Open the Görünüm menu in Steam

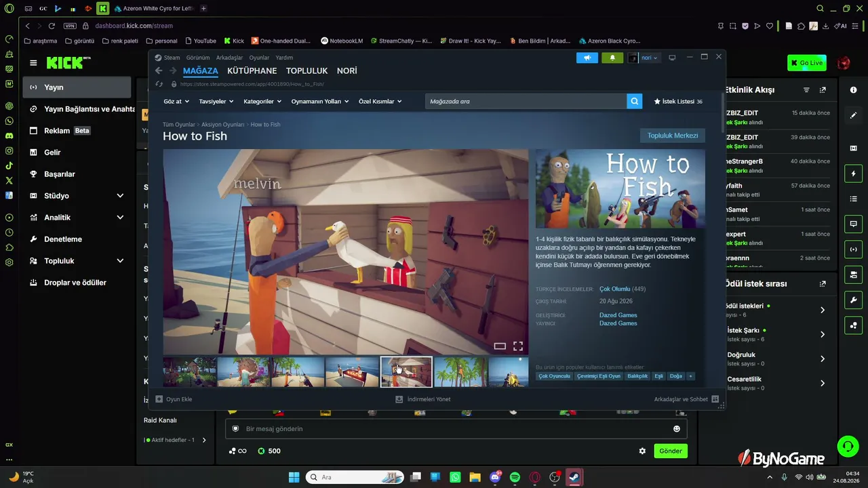coord(198,58)
